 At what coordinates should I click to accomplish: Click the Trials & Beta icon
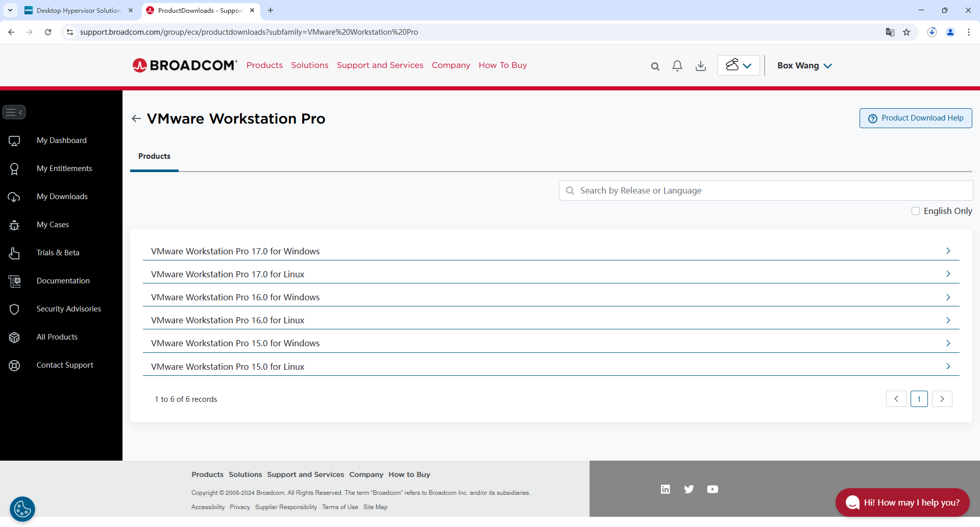[x=14, y=253]
